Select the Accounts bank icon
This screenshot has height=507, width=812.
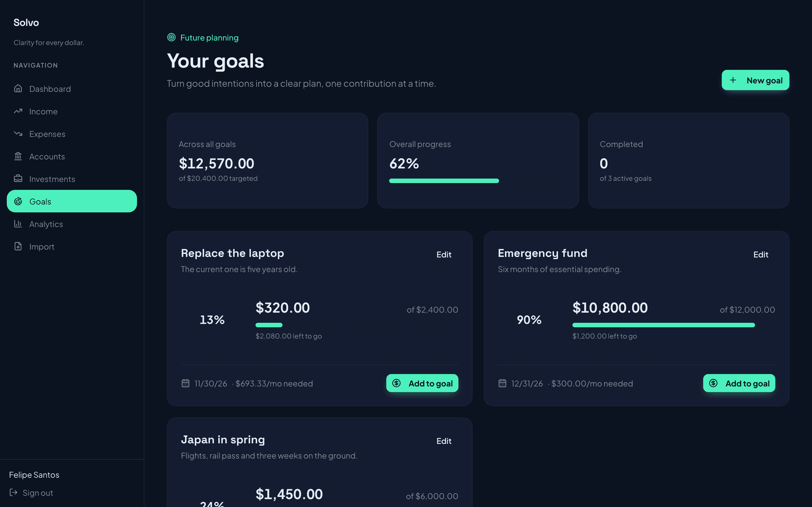(x=18, y=156)
